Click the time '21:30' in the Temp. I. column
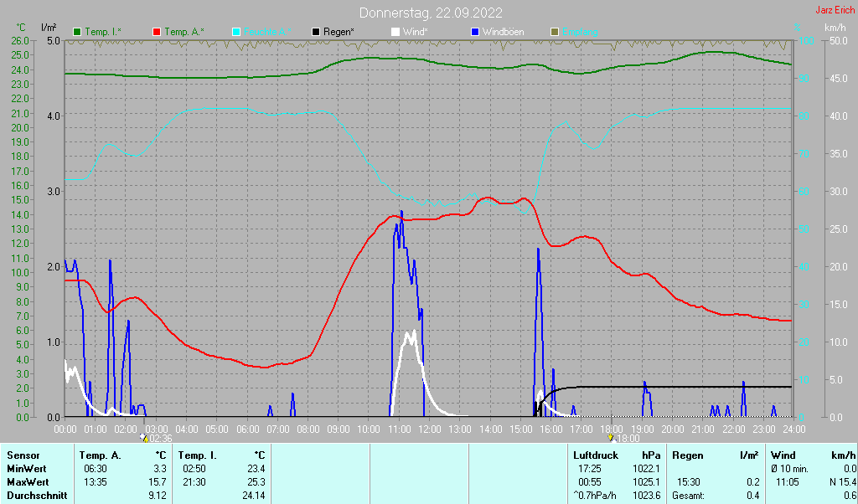This screenshot has width=858, height=504. click(194, 483)
